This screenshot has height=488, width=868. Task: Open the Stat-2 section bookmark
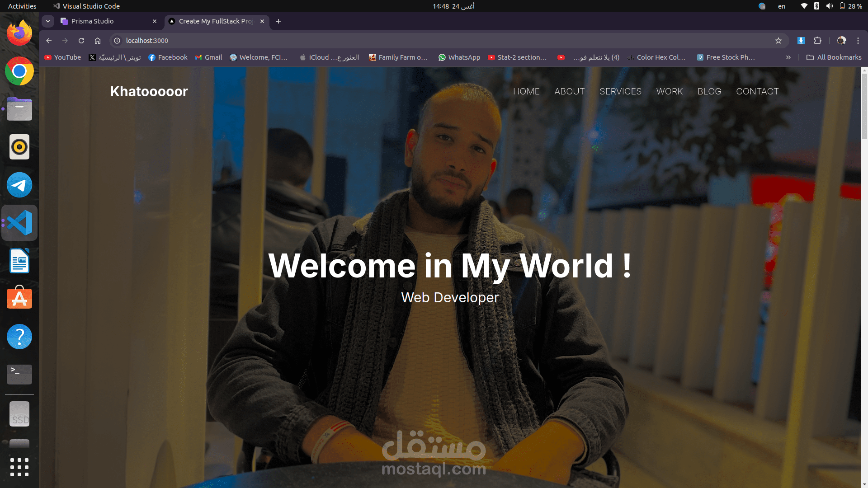[x=517, y=57]
